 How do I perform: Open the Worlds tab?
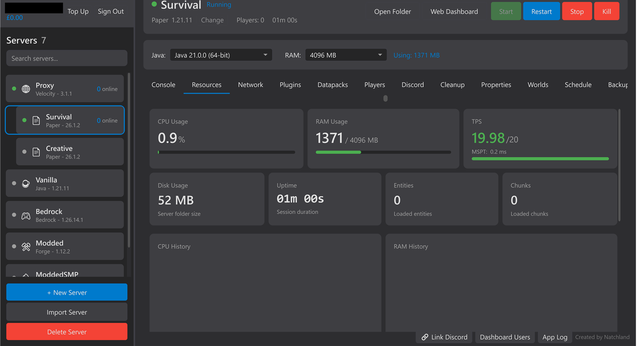538,85
